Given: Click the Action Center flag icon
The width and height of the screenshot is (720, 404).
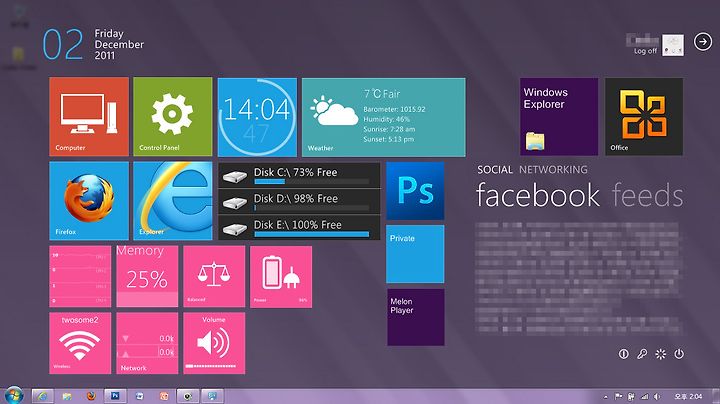Looking at the screenshot, I should (x=619, y=396).
